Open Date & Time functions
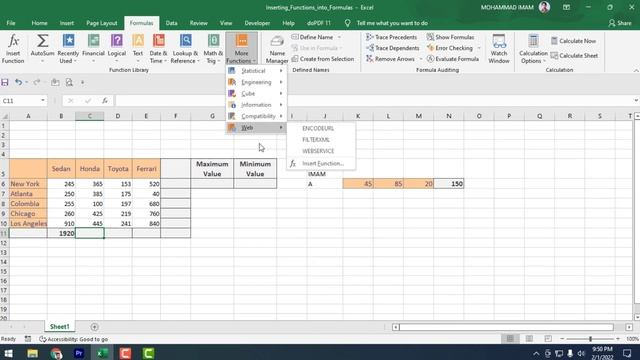This screenshot has height=360, width=640. coord(158,49)
